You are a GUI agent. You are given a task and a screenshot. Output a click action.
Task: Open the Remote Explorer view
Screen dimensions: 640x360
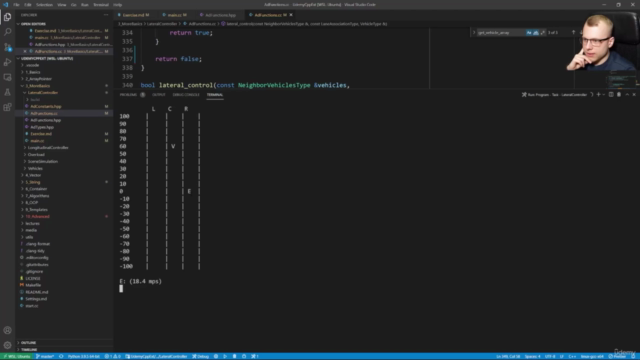pos(7,77)
